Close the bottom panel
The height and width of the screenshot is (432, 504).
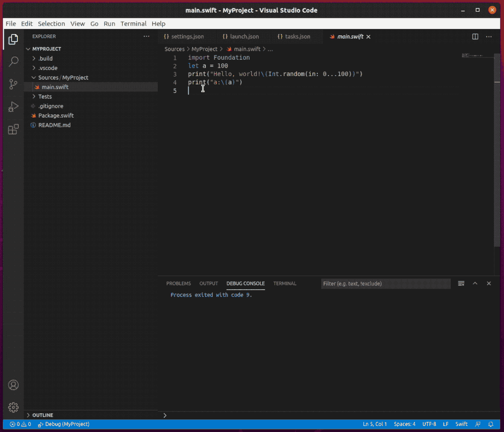[x=489, y=284]
